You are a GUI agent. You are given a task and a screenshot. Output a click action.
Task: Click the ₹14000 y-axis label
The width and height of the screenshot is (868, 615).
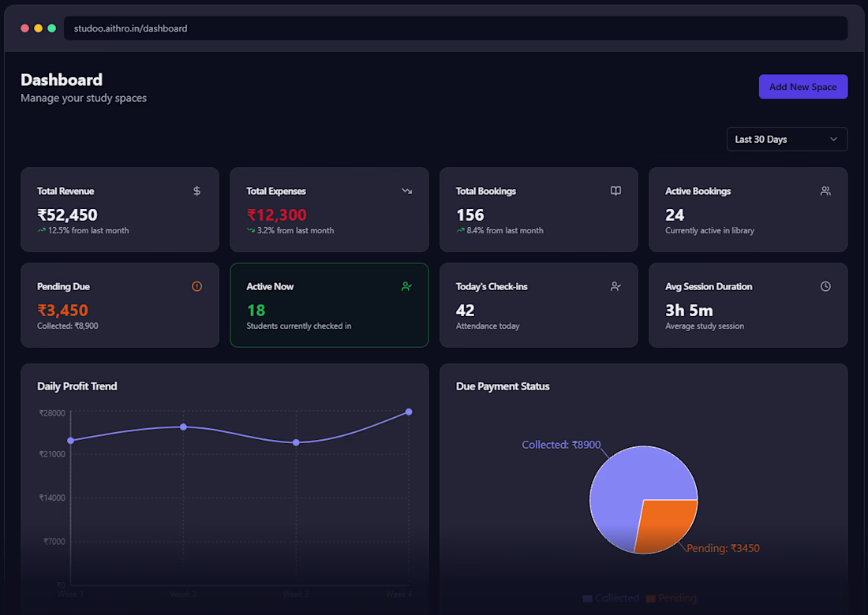52,498
